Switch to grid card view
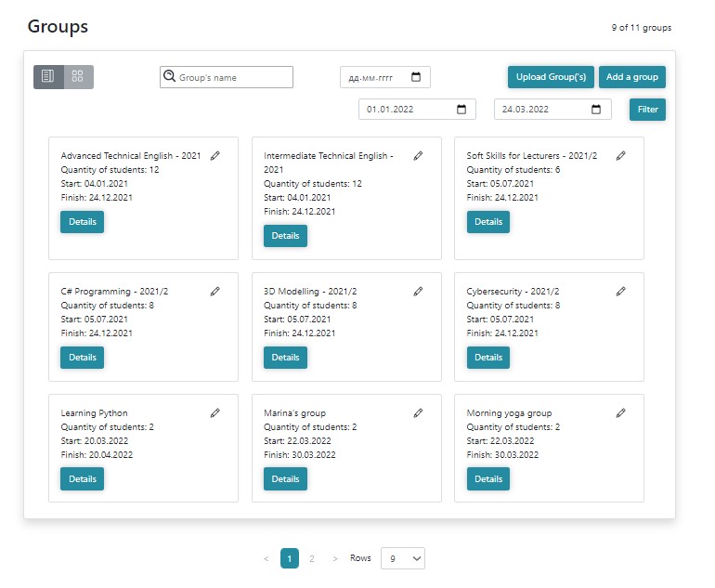The height and width of the screenshot is (588, 715). 78,76
